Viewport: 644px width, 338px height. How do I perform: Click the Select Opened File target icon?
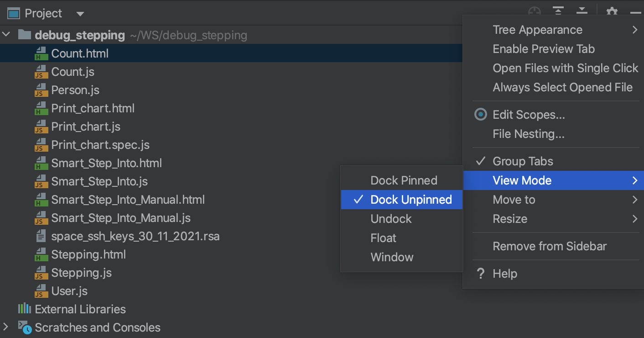click(534, 11)
